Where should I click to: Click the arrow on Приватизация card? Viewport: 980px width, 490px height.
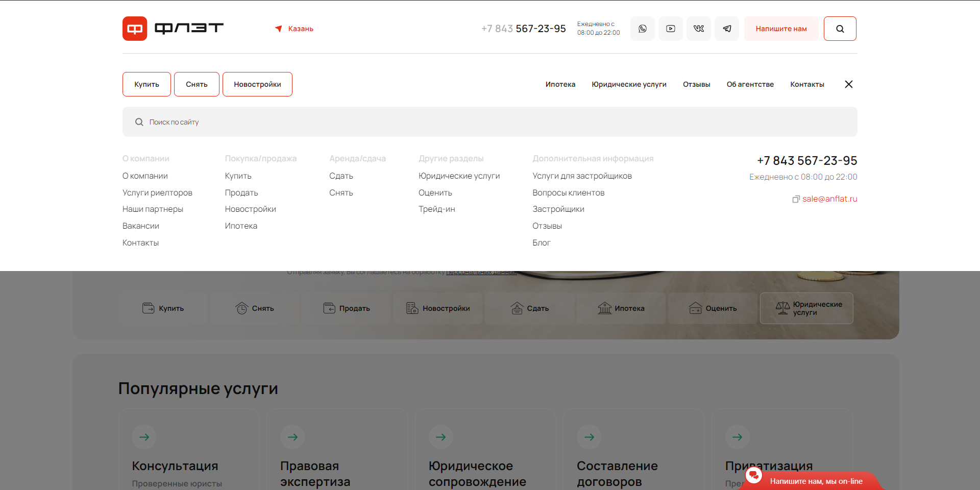738,437
